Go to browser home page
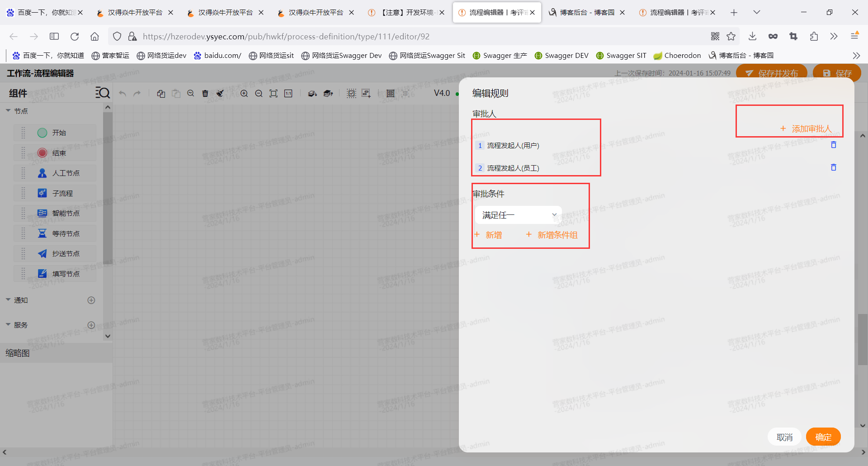 click(94, 36)
